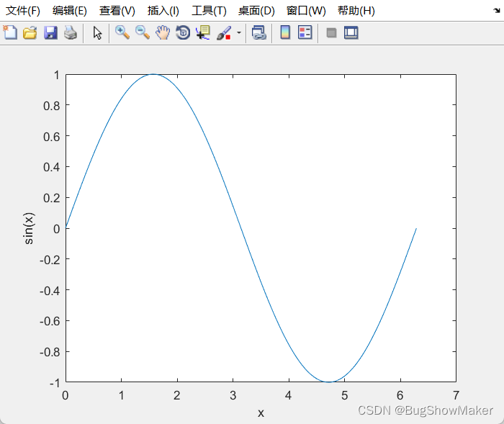Click the x-axis tick label 5
Image resolution: width=504 pixels, height=424 pixels.
pos(345,395)
